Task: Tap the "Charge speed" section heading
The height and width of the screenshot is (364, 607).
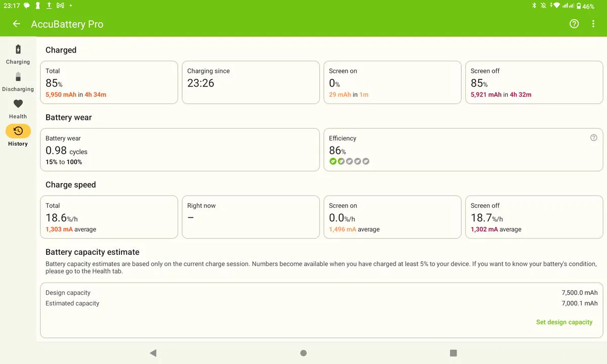Action: click(71, 185)
